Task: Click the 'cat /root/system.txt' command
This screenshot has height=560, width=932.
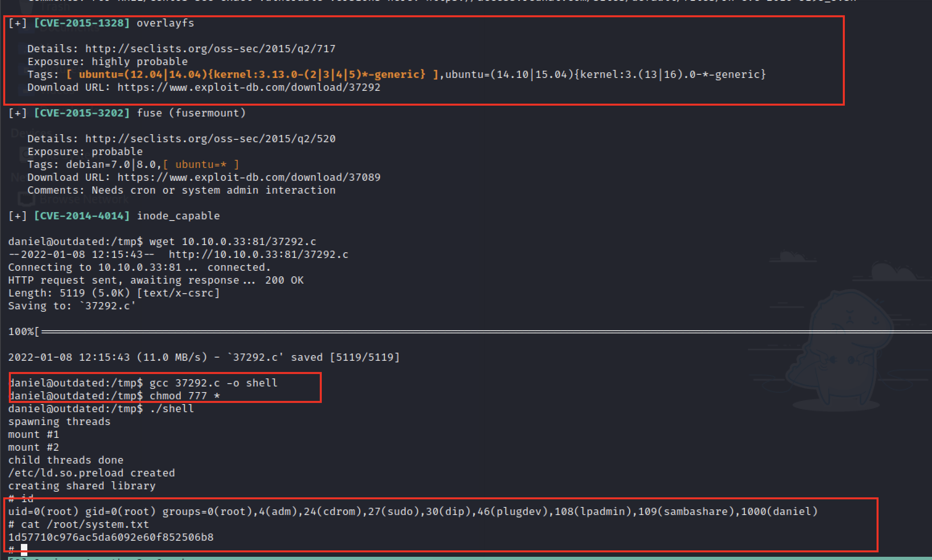Action: pyautogui.click(x=85, y=525)
